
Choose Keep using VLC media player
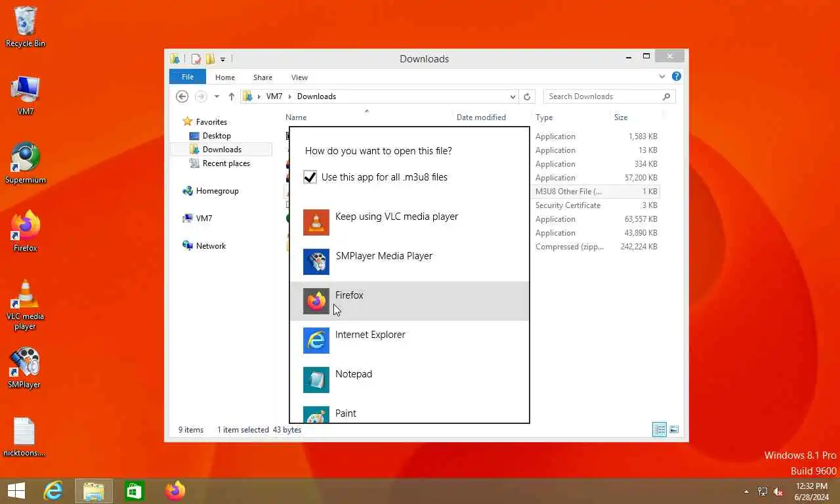point(409,222)
